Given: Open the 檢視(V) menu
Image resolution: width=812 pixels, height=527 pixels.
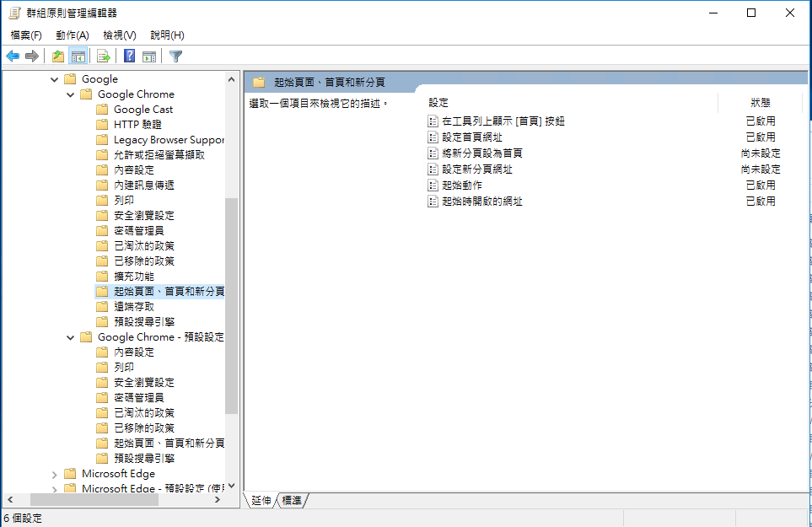Looking at the screenshot, I should pos(120,35).
